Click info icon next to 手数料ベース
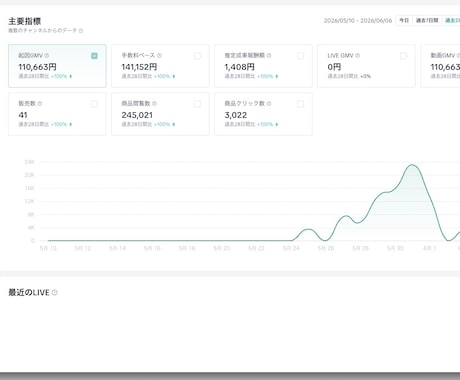The image size is (460, 380). 159,55
